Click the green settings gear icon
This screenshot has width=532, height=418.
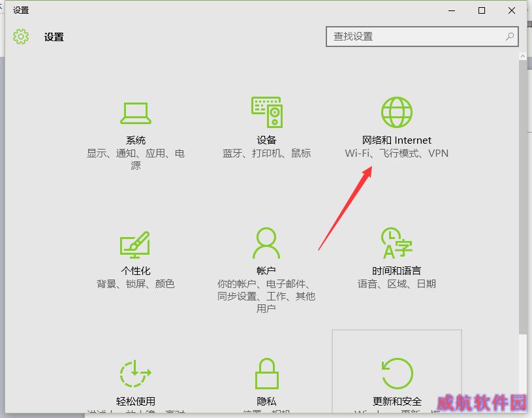pyautogui.click(x=21, y=37)
